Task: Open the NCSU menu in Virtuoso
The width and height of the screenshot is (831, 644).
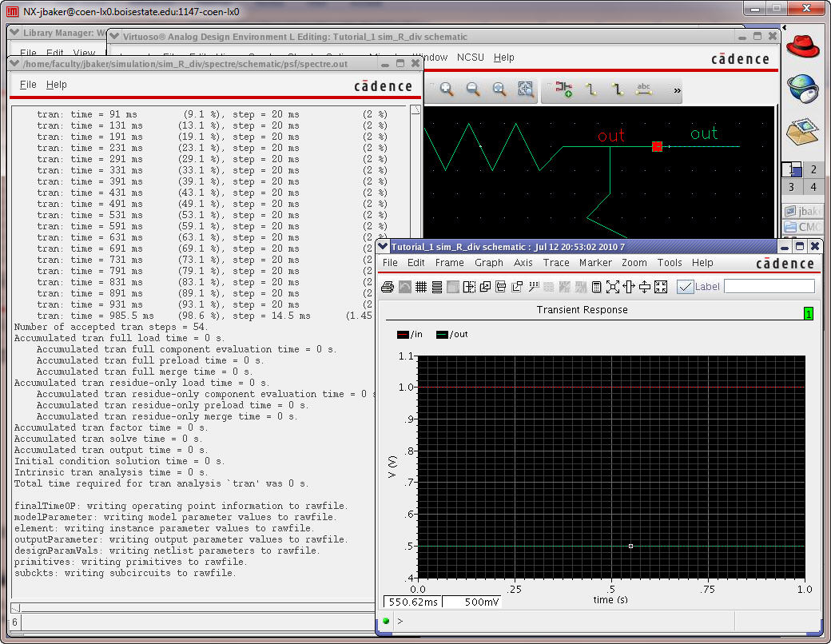Action: (x=471, y=58)
